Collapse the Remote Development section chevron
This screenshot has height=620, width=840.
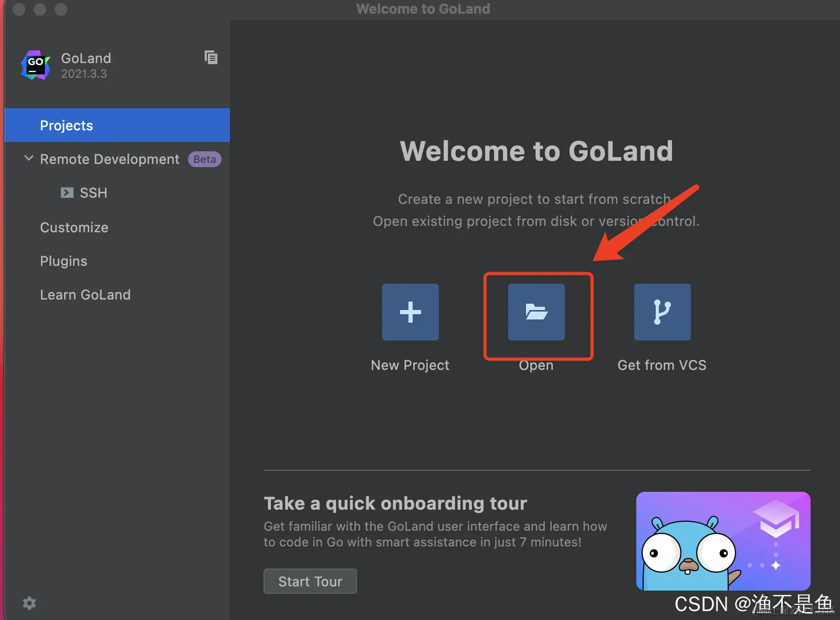29,158
